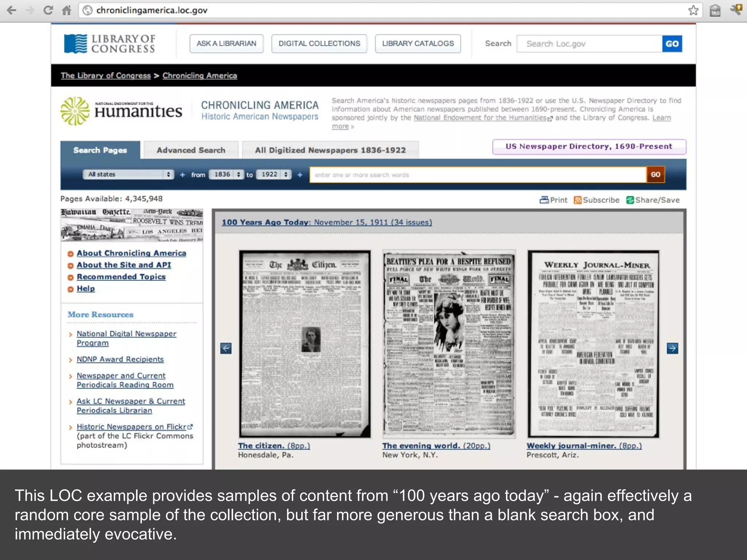747x560 pixels.
Task: Click Chronicling America breadcrumb link
Action: coord(200,75)
